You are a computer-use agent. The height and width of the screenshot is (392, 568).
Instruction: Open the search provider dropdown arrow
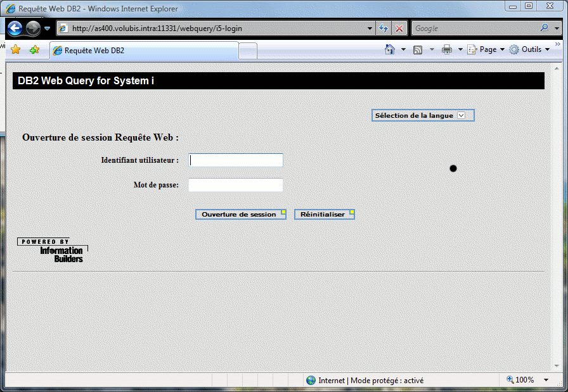pyautogui.click(x=557, y=28)
